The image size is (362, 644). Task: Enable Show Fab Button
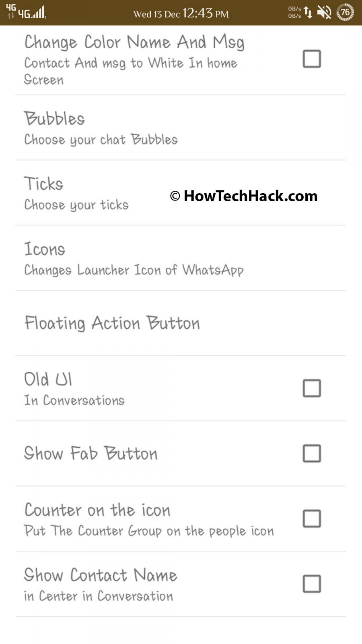[x=312, y=453]
